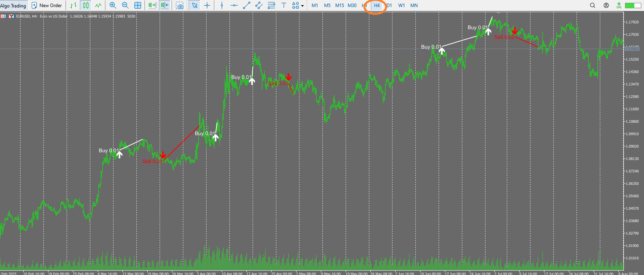This screenshot has height=275, width=644.
Task: Take a chart screenshot with camera icon
Action: pos(180,6)
